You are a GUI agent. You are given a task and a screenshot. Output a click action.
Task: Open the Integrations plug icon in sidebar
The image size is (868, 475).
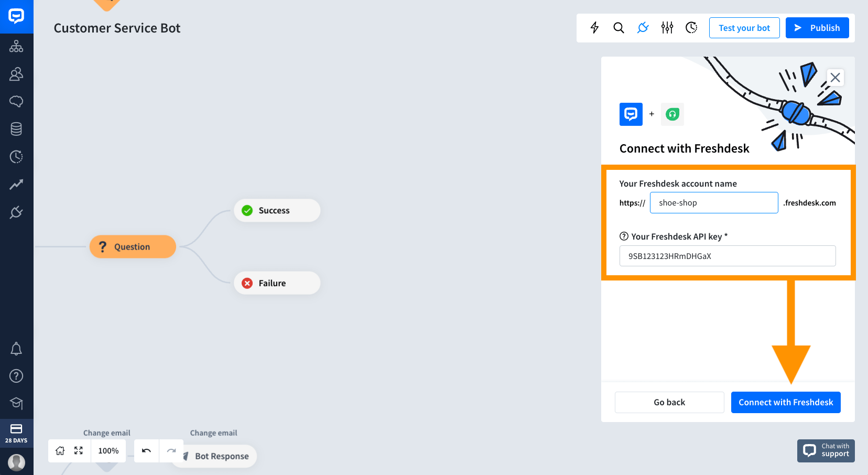click(x=16, y=212)
